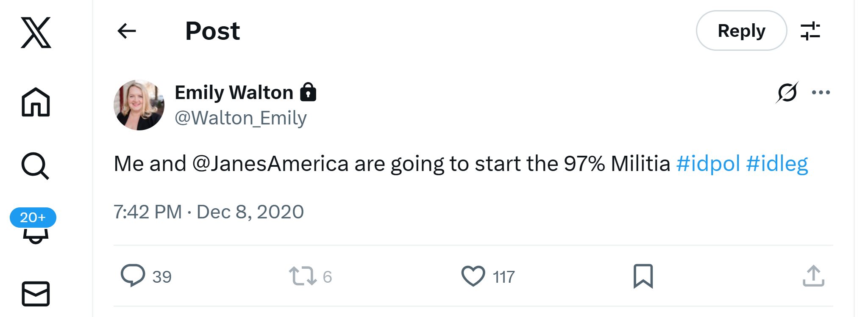
Task: Go back using the left arrow
Action: (x=127, y=31)
